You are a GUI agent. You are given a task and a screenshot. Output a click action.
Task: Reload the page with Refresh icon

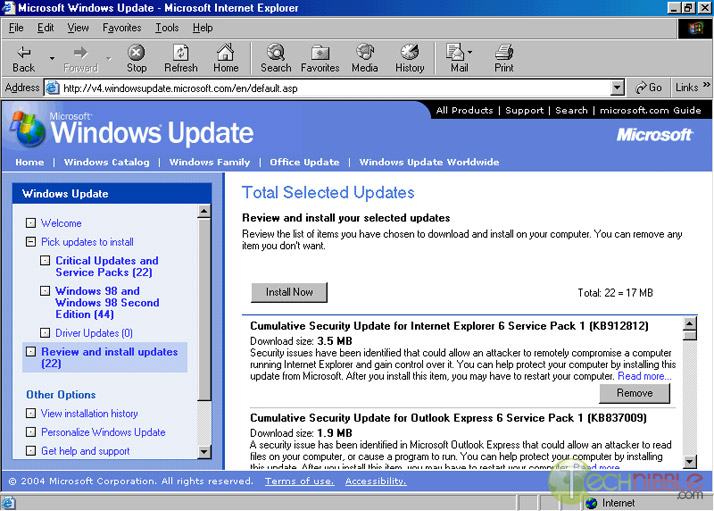click(181, 58)
